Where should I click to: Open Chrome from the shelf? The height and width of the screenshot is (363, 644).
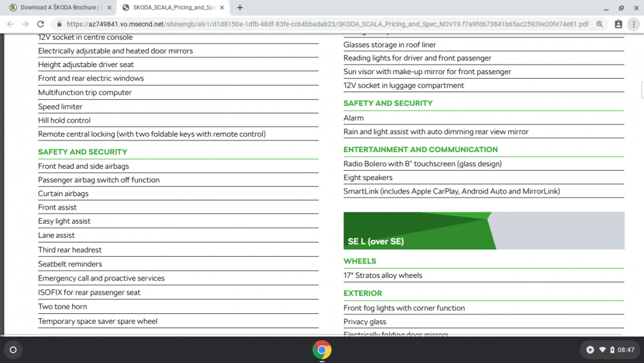point(322,350)
